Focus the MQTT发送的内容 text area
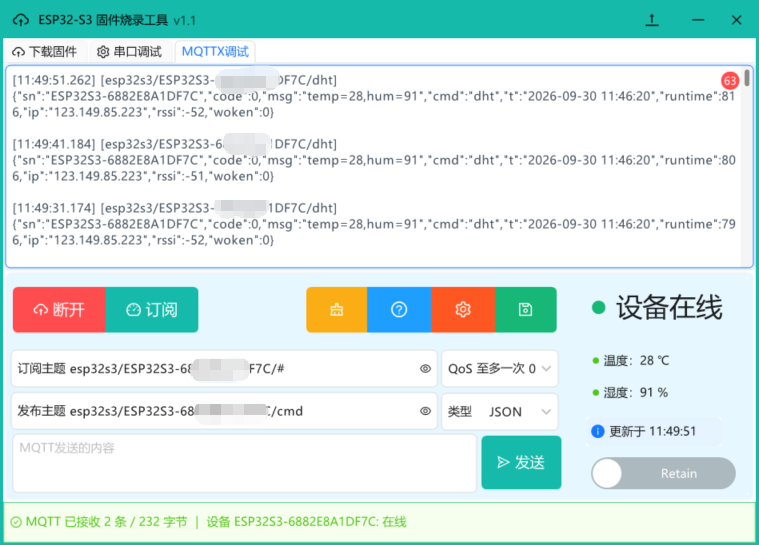The height and width of the screenshot is (545, 759). (x=244, y=463)
